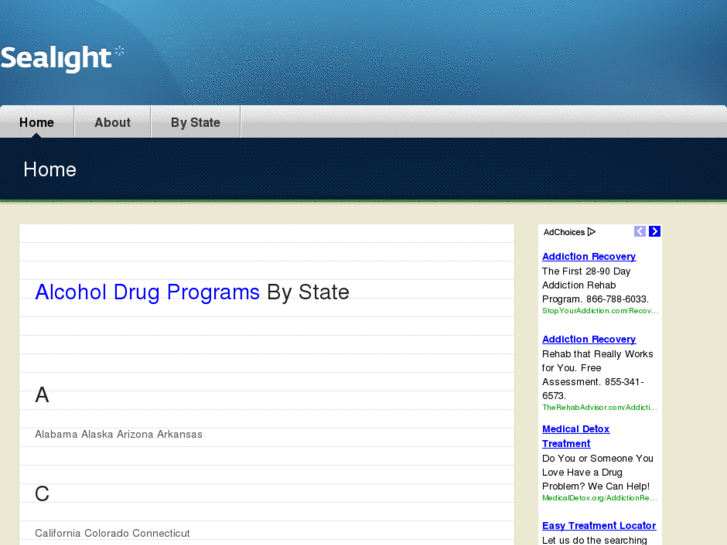Click the letter C section heading
Viewport: 727px width, 545px height.
point(42,494)
